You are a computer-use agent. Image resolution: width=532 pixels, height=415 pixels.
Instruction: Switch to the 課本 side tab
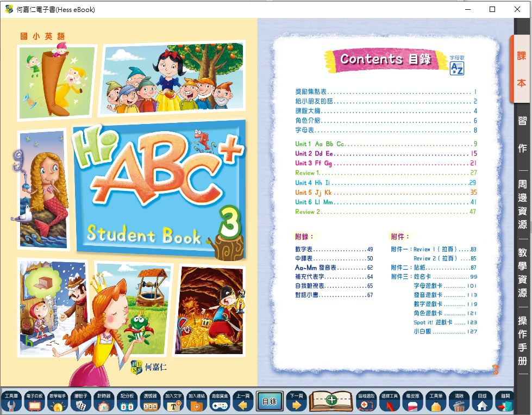(521, 69)
